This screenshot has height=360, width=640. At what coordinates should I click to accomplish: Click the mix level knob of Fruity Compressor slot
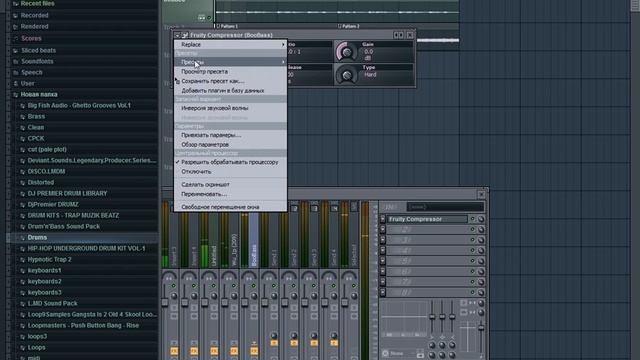click(481, 219)
